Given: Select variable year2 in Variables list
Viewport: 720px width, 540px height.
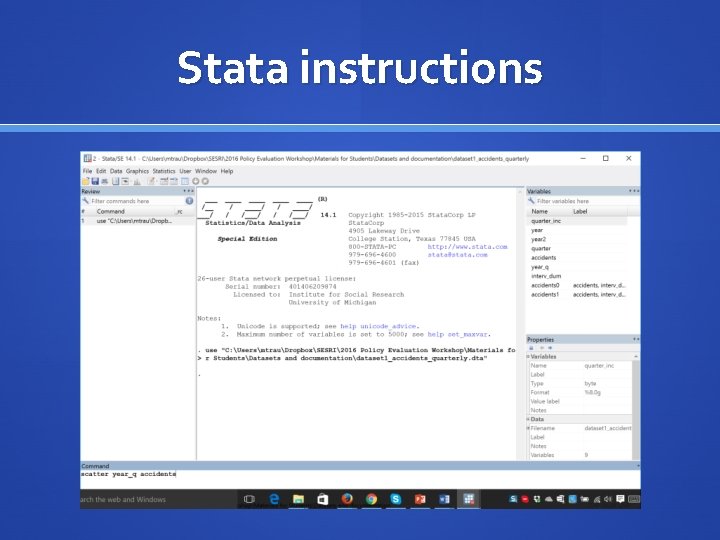Looking at the screenshot, I should point(577,239).
